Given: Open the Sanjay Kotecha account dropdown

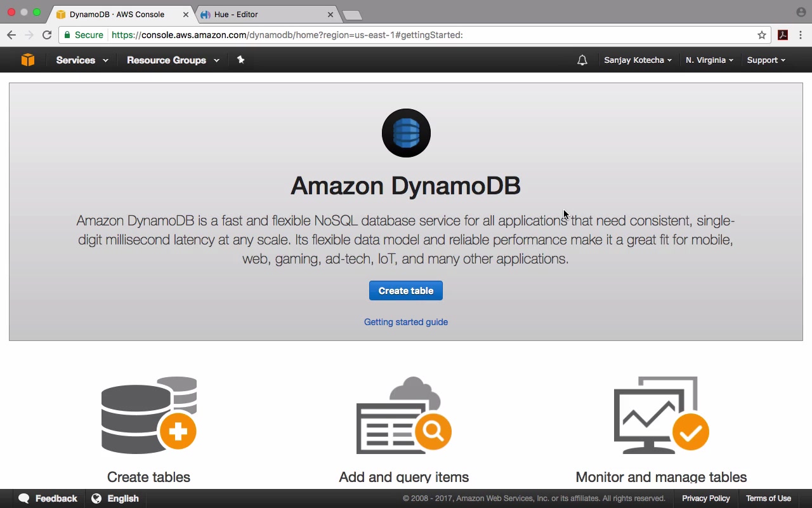Looking at the screenshot, I should point(638,60).
